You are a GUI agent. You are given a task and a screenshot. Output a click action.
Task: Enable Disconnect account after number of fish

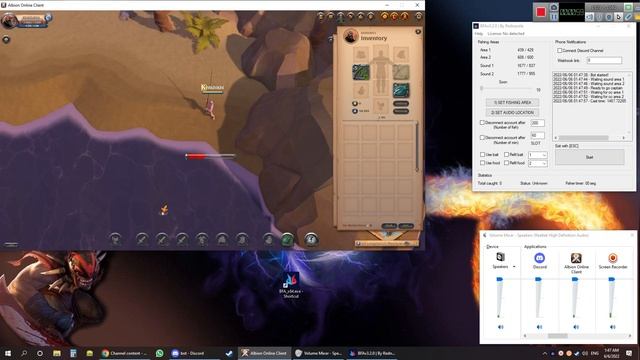pyautogui.click(x=482, y=122)
